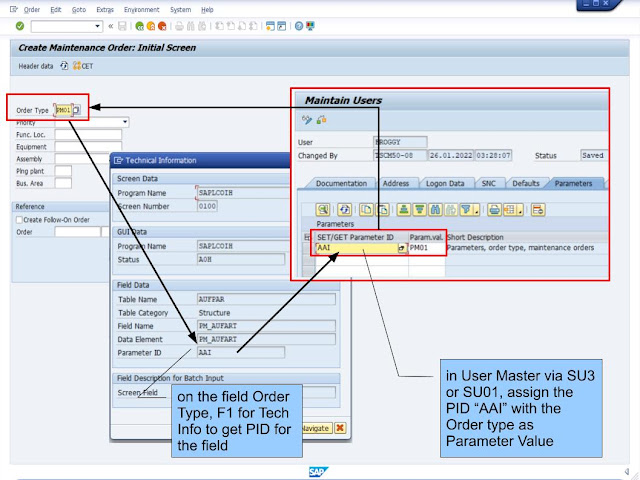This screenshot has width=640, height=480.
Task: Open the Edit menu
Action: [56, 9]
